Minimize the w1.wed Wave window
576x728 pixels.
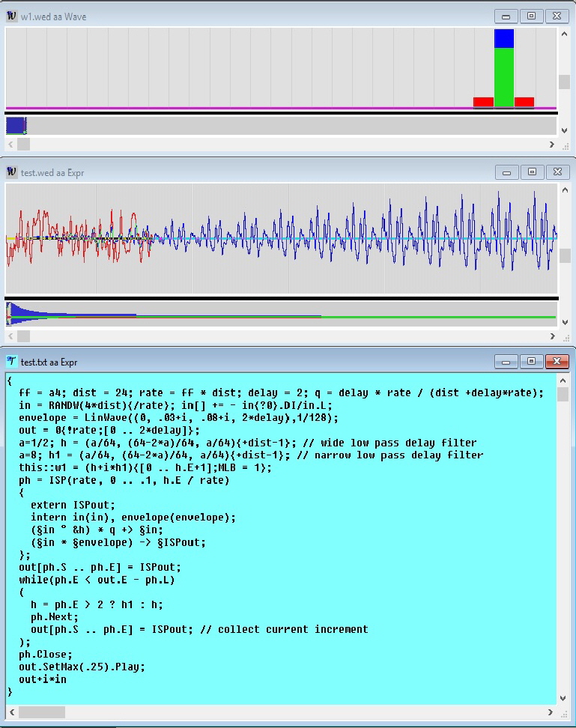pyautogui.click(x=506, y=16)
